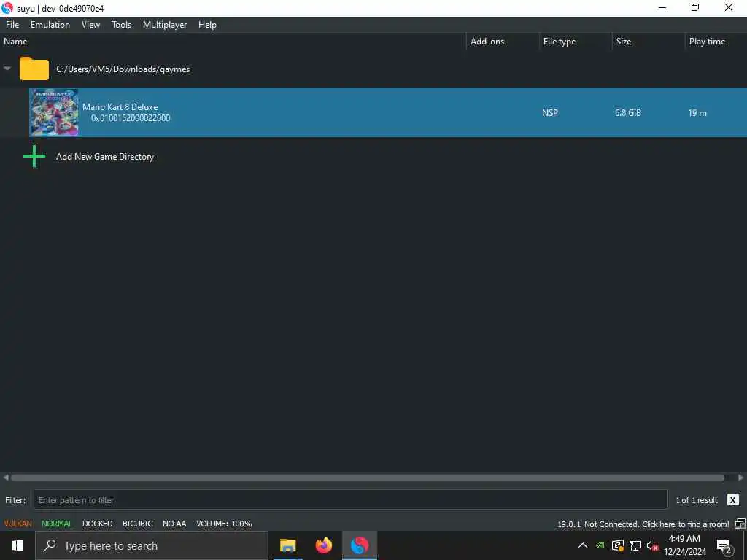The width and height of the screenshot is (747, 560).
Task: Select the yellow game folder icon
Action: pos(34,69)
